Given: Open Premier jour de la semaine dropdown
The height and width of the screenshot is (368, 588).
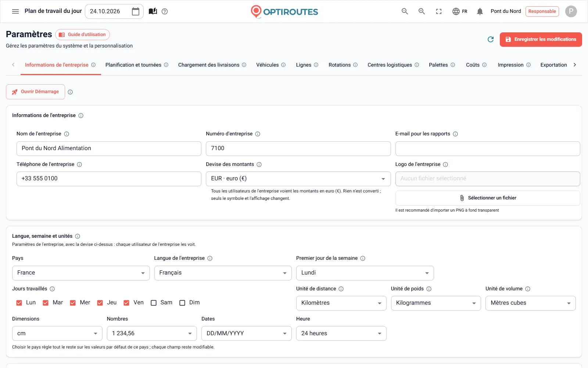Looking at the screenshot, I should pyautogui.click(x=365, y=273).
